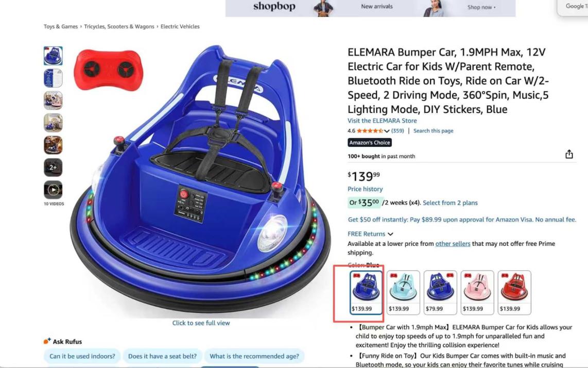Image resolution: width=588 pixels, height=368 pixels.
Task: Visit the ELEMARA Store link
Action: pos(382,121)
